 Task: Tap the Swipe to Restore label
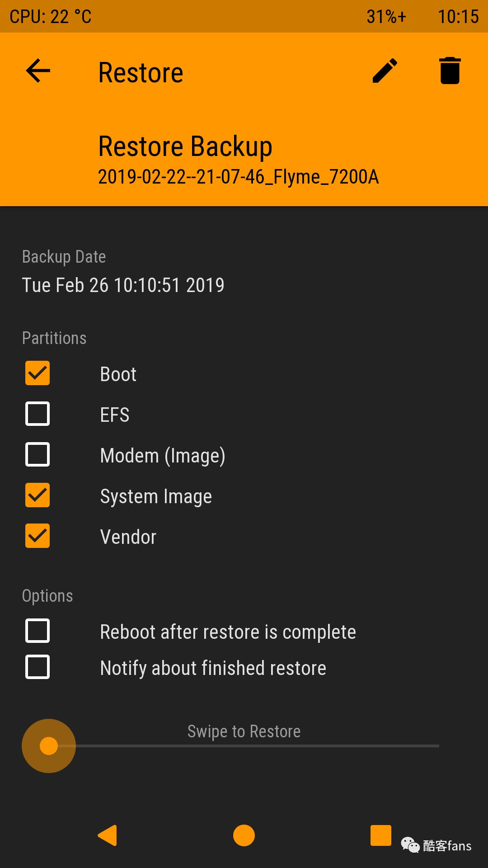coord(244,731)
